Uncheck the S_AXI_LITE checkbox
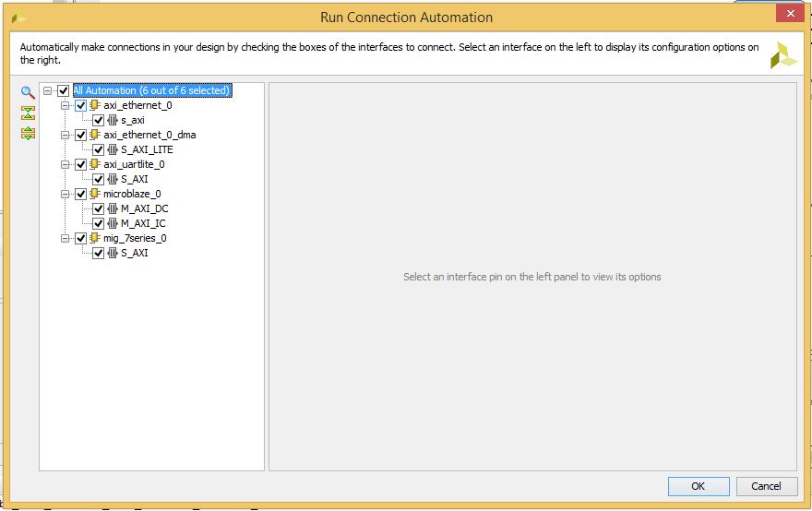 99,149
